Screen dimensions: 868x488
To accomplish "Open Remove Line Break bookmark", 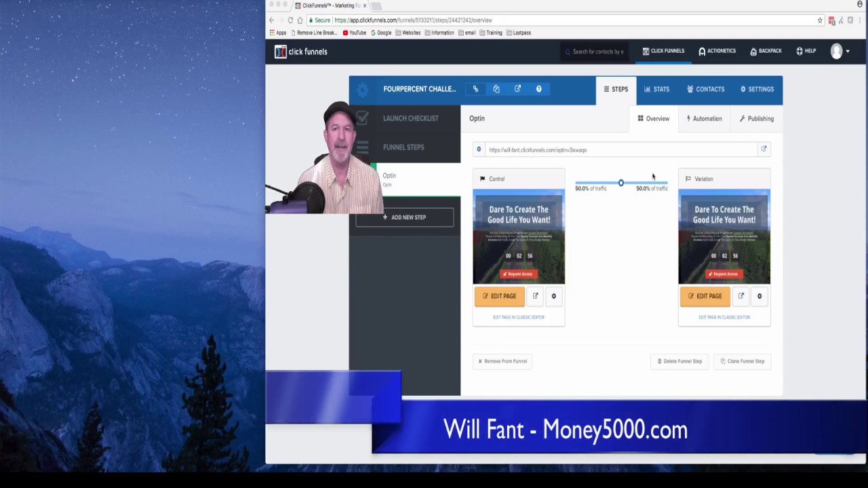I will 314,33.
